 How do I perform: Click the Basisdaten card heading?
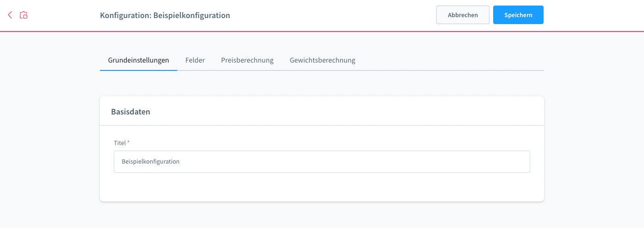tap(130, 112)
